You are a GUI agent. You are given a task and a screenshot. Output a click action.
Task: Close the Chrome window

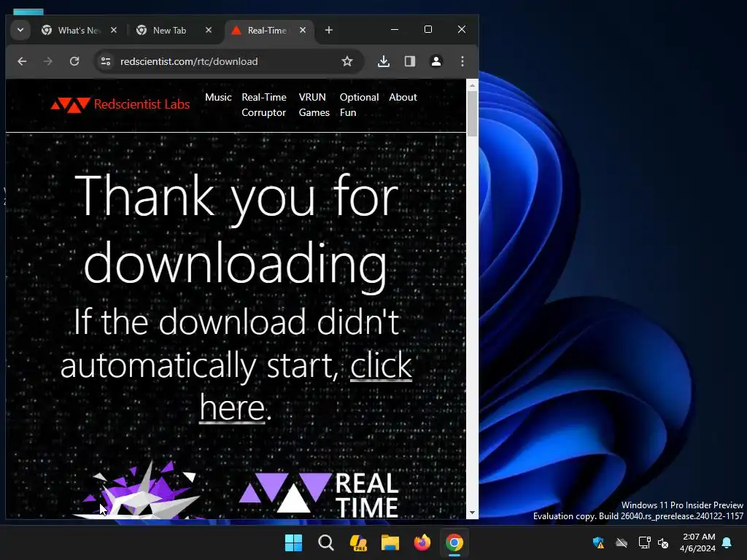point(462,29)
